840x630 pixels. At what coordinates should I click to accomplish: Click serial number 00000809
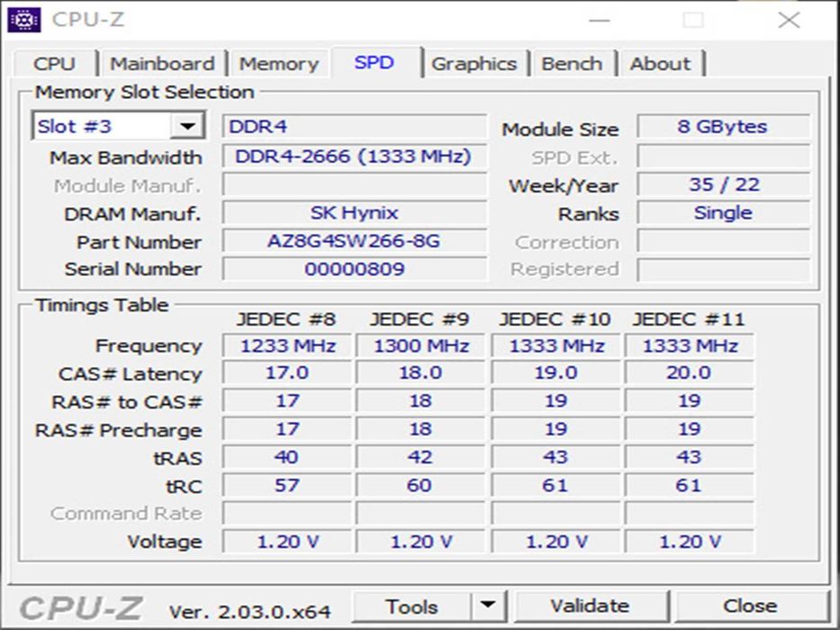(355, 269)
